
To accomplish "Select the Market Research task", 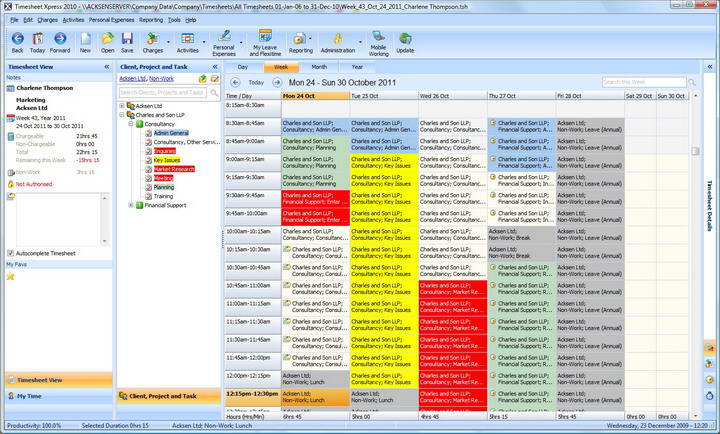I will (x=174, y=169).
